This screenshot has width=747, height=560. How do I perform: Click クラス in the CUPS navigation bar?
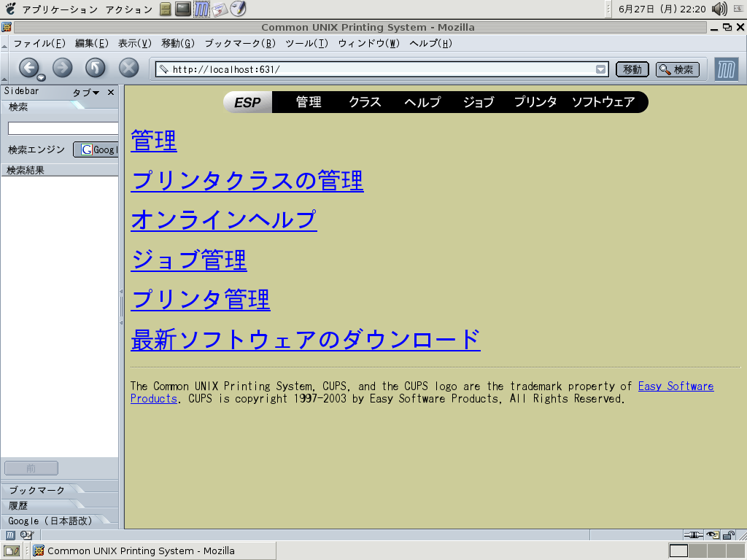(x=365, y=102)
